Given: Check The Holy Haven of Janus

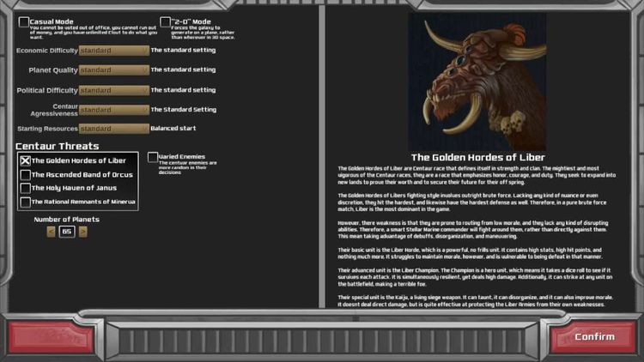Looking at the screenshot, I should tap(26, 188).
